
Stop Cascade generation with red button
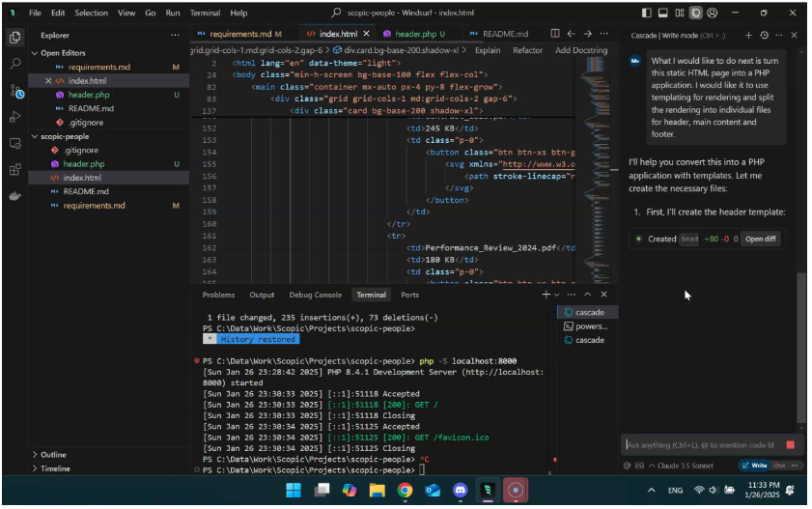[x=791, y=445]
